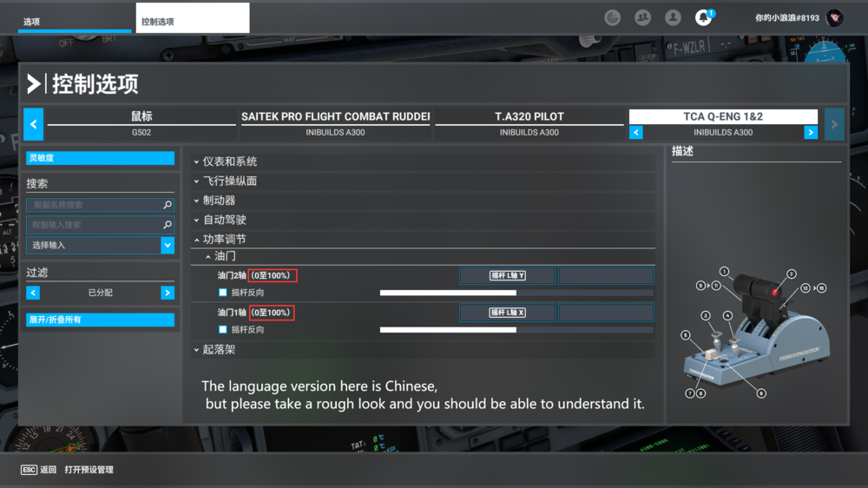The image size is (868, 488).
Task: Toggle 摇杆反向 checkbox for 油门2轴
Action: [223, 293]
